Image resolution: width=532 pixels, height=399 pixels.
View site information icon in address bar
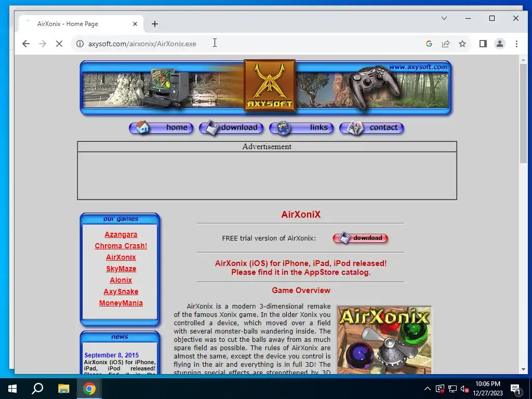click(79, 44)
